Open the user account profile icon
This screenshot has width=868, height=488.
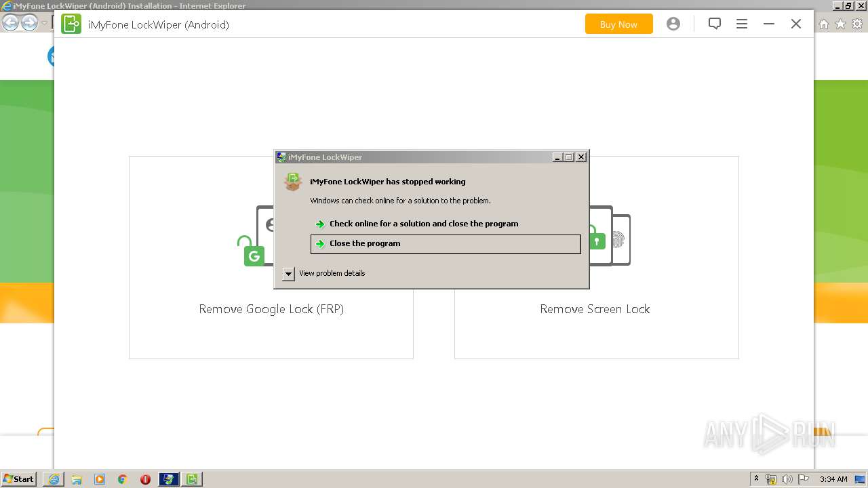coord(673,24)
